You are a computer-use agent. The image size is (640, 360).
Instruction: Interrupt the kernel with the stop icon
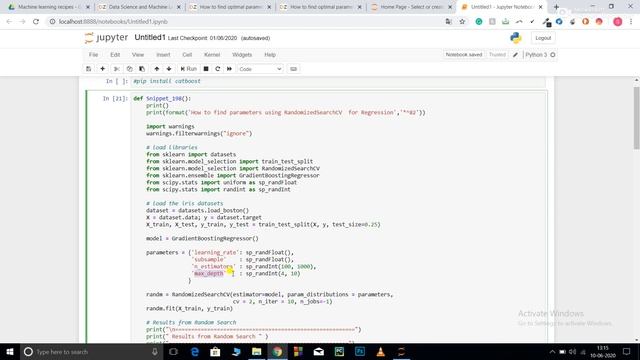coord(206,69)
